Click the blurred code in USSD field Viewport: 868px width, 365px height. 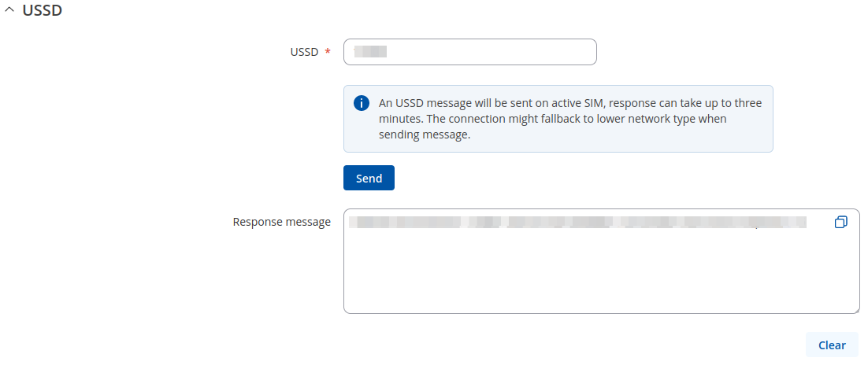[x=370, y=52]
